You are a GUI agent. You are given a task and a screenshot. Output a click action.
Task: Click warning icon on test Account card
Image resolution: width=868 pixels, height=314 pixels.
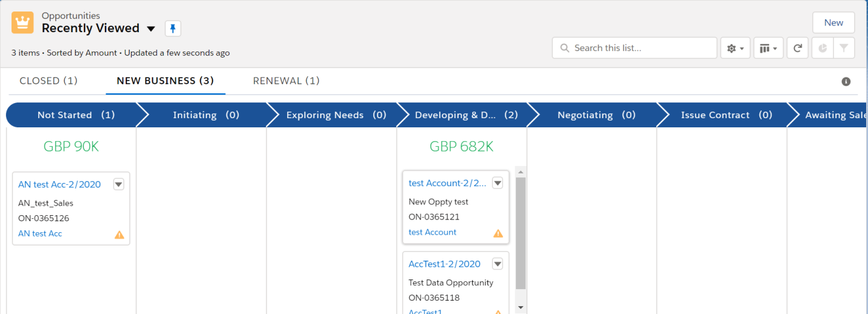tap(498, 233)
